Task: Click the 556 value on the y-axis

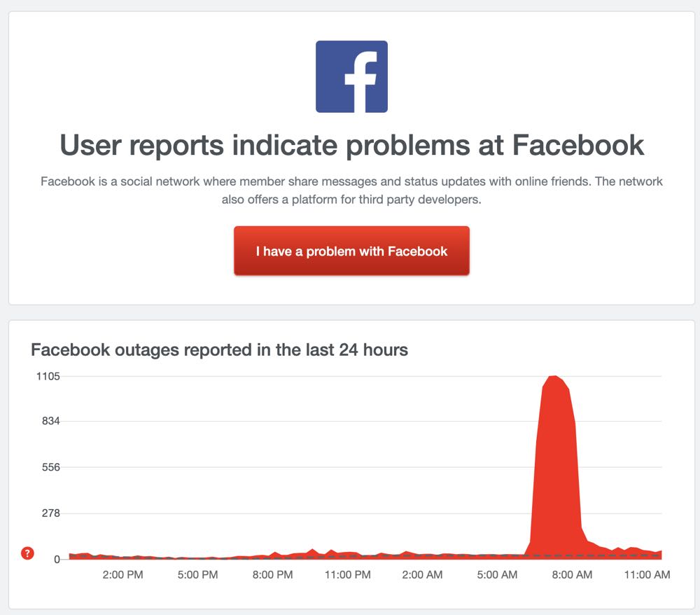Action: 51,467
